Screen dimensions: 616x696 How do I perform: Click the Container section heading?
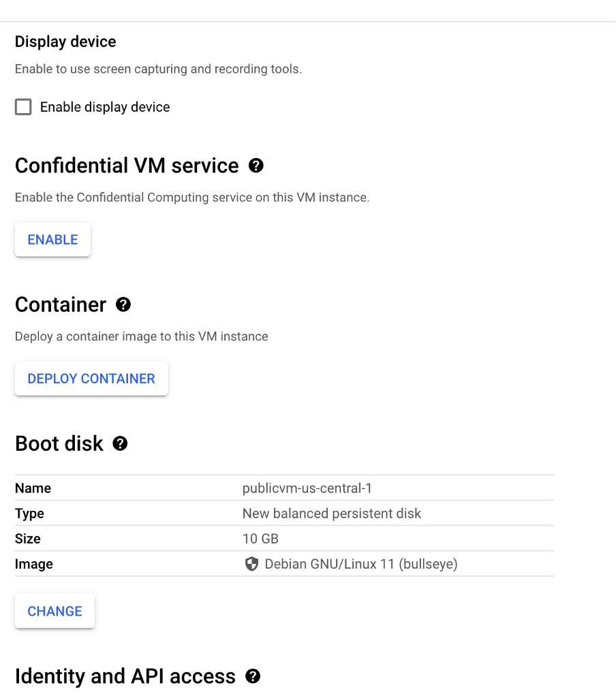(61, 304)
